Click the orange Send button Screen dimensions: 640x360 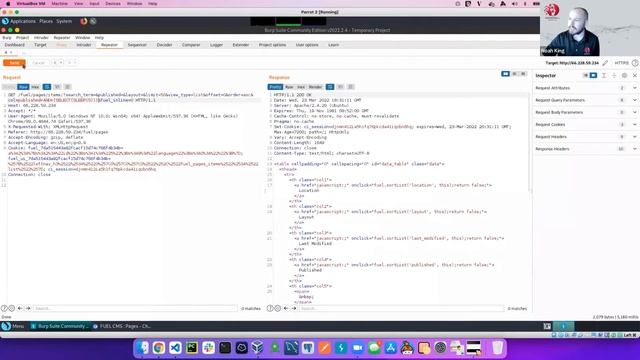(14, 63)
